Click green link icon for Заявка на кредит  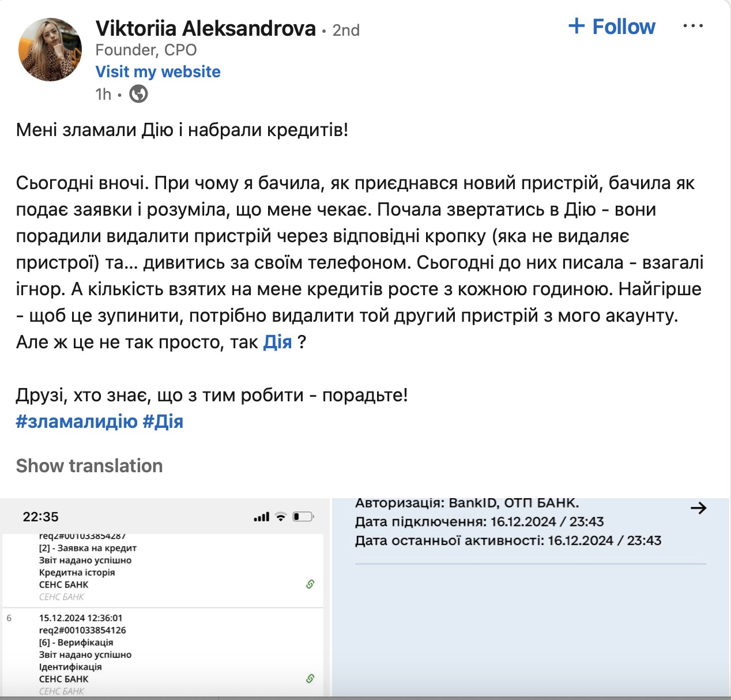[x=310, y=584]
